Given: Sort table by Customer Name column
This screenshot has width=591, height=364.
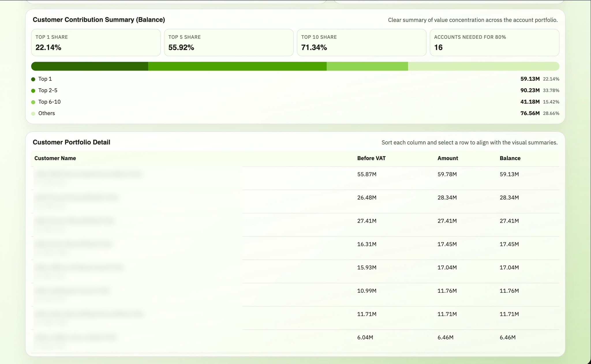Looking at the screenshot, I should pyautogui.click(x=55, y=158).
